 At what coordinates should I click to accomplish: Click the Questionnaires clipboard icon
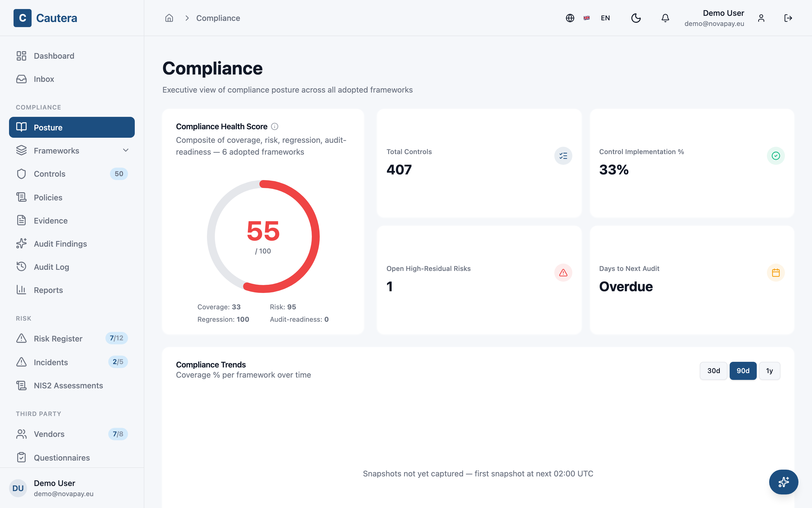point(21,457)
